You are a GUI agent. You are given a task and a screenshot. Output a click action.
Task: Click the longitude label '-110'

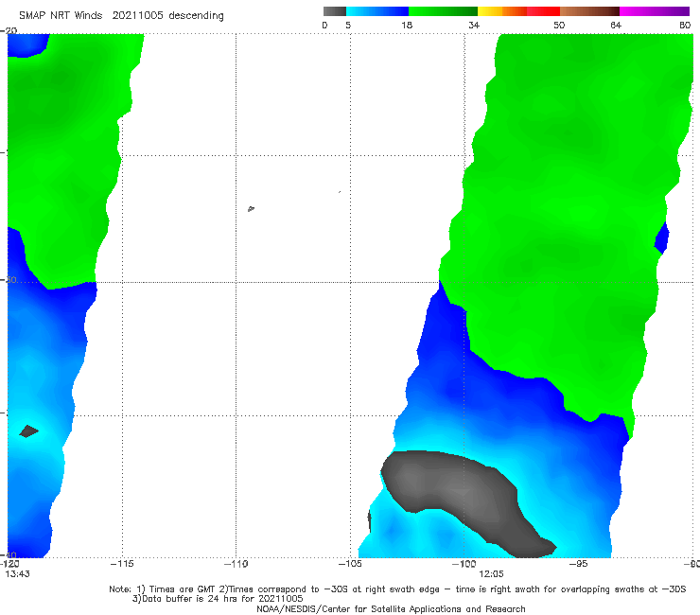236,564
